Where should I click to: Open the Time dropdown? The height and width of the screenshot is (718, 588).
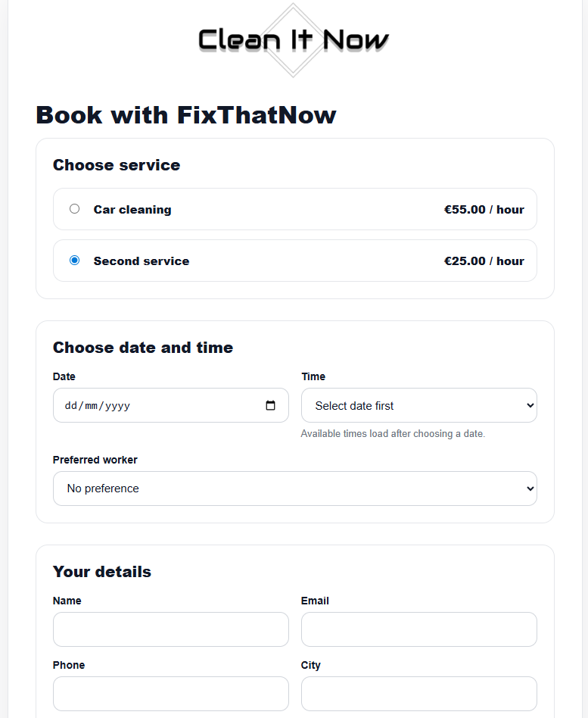click(419, 405)
